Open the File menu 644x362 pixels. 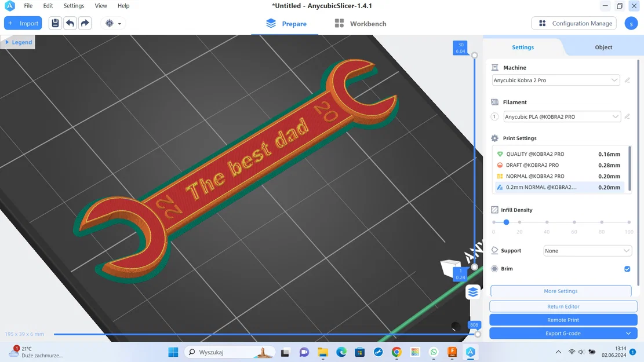point(28,6)
